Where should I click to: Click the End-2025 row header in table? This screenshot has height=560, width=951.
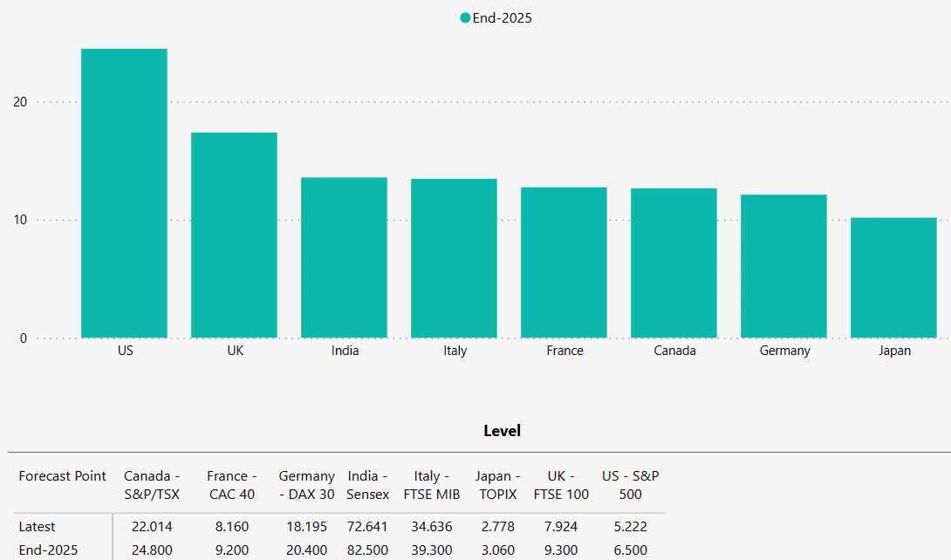click(48, 550)
